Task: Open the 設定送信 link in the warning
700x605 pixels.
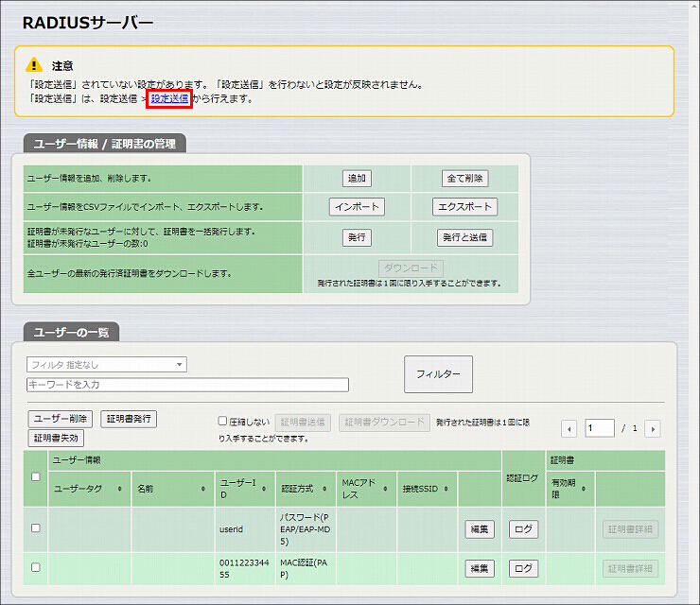Action: pyautogui.click(x=169, y=98)
